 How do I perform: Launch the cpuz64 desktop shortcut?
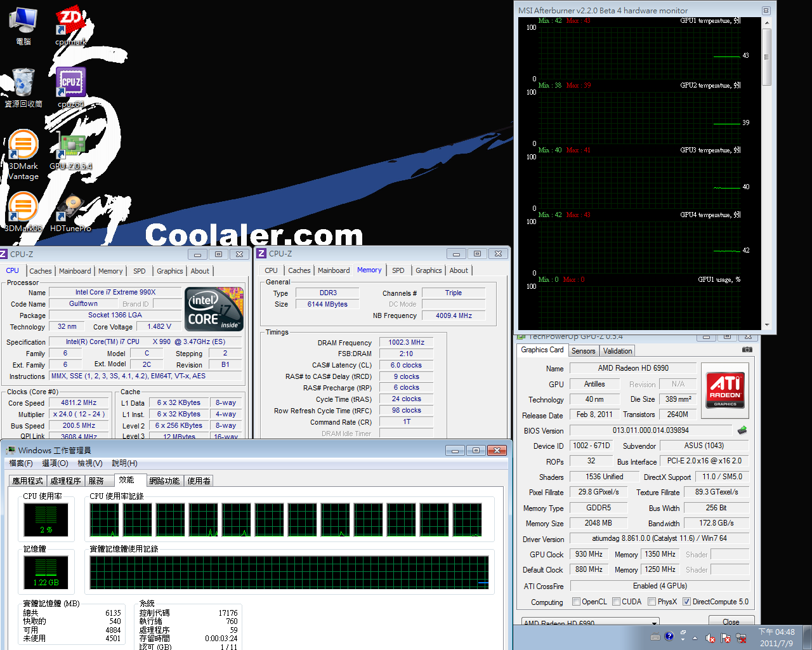(70, 88)
